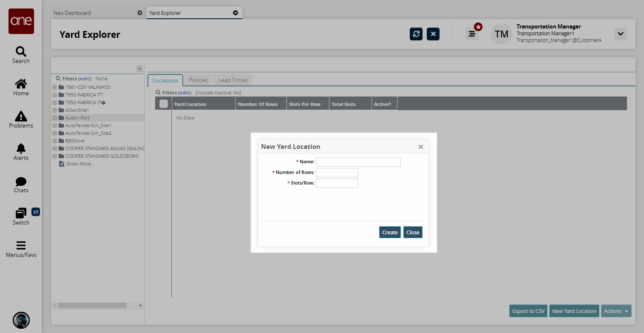Open the Problems warning icon

tap(21, 117)
